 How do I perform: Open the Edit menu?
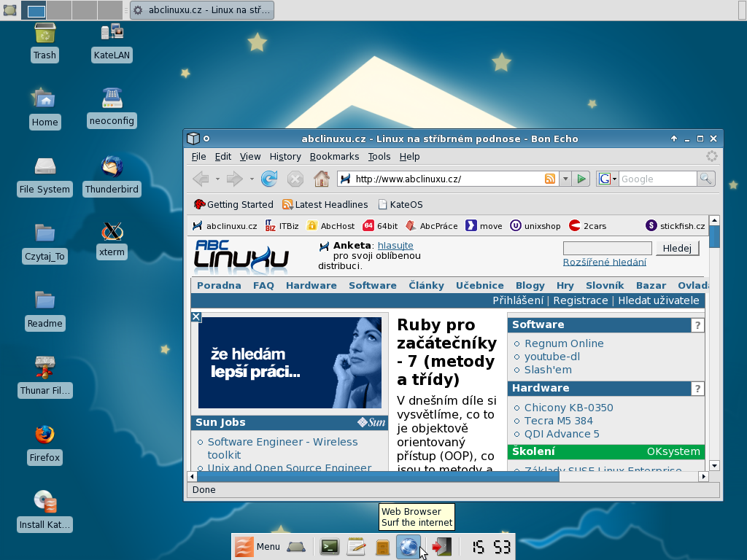coord(223,157)
